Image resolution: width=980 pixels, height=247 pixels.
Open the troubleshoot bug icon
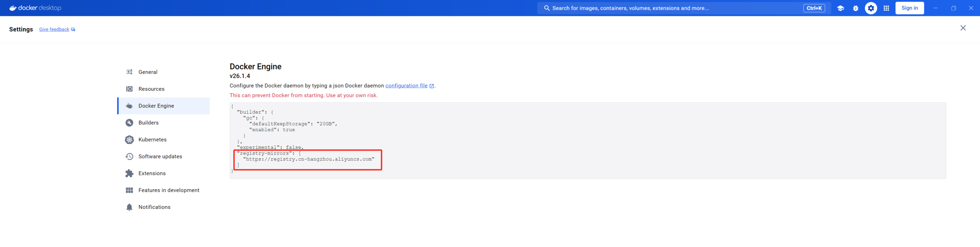pyautogui.click(x=856, y=8)
